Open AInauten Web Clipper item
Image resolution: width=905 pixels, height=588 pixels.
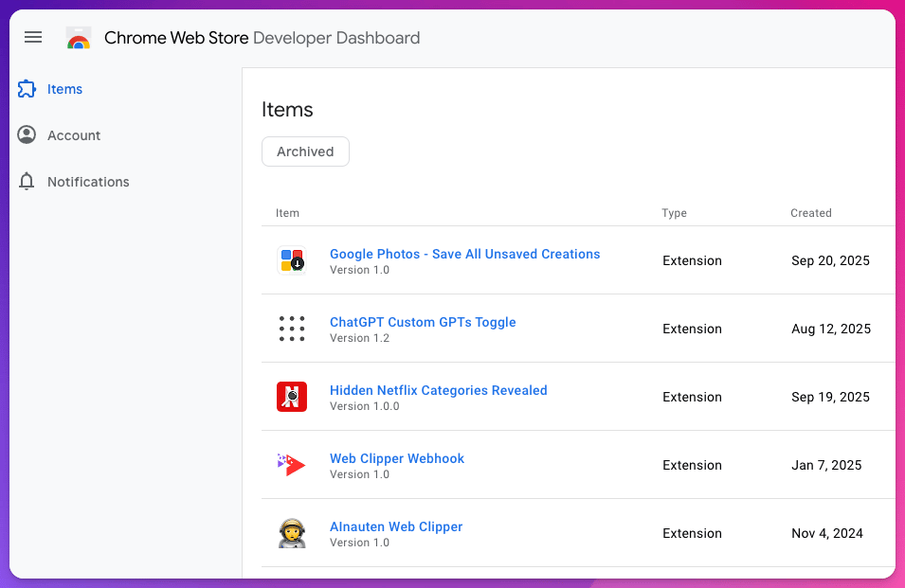point(396,526)
